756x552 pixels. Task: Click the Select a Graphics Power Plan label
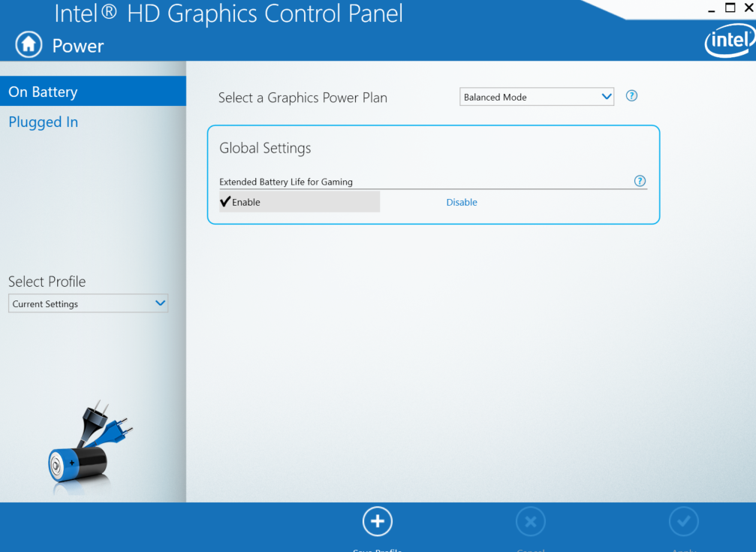pos(303,98)
